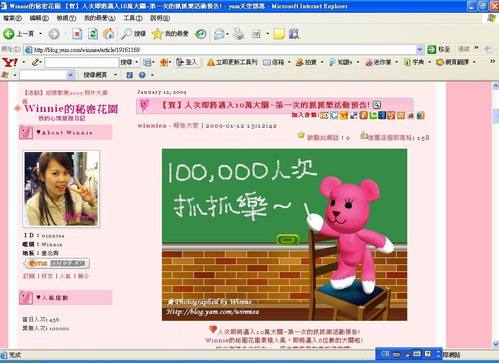This screenshot has width=499, height=363.
Task: Expand the MSN search box dropdown
Action: (x=70, y=75)
